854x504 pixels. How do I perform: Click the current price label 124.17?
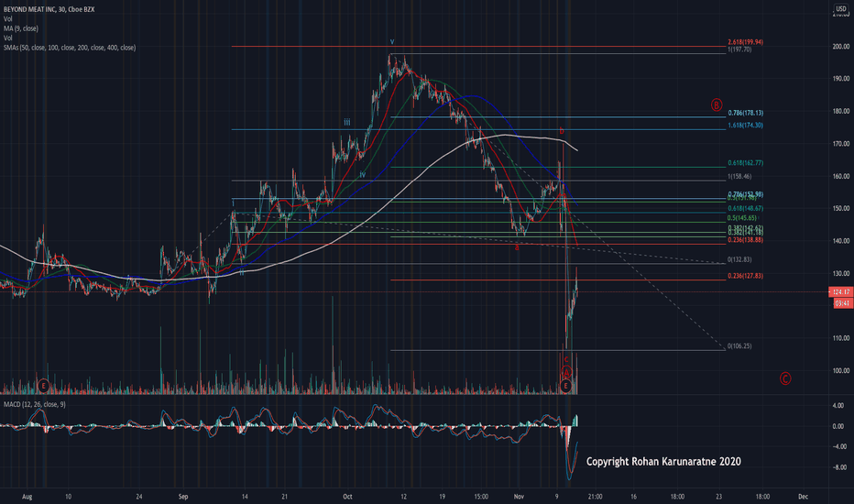click(x=840, y=292)
